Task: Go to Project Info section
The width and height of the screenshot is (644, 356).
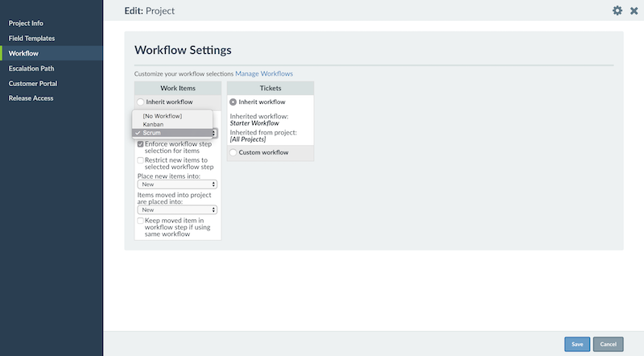Action: [x=26, y=23]
